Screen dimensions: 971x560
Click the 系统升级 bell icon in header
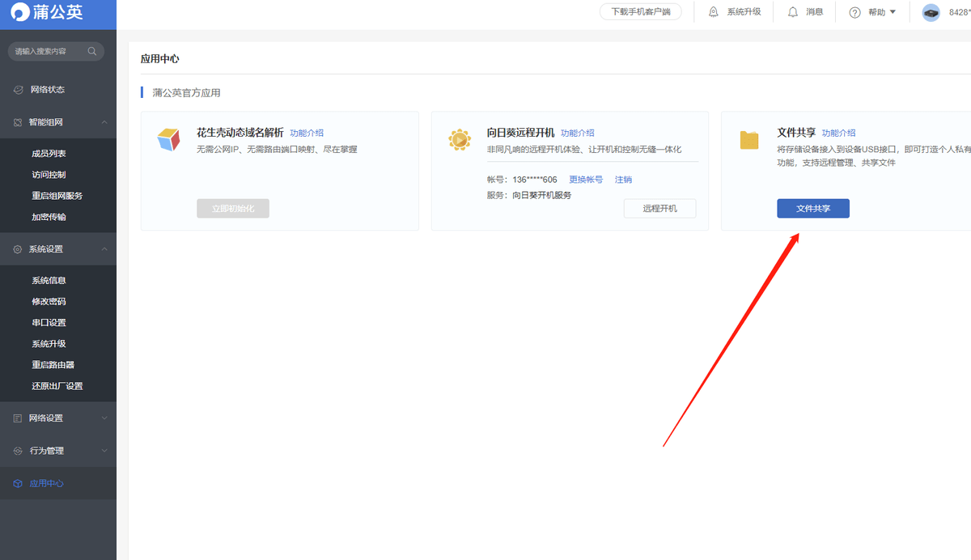tap(714, 12)
